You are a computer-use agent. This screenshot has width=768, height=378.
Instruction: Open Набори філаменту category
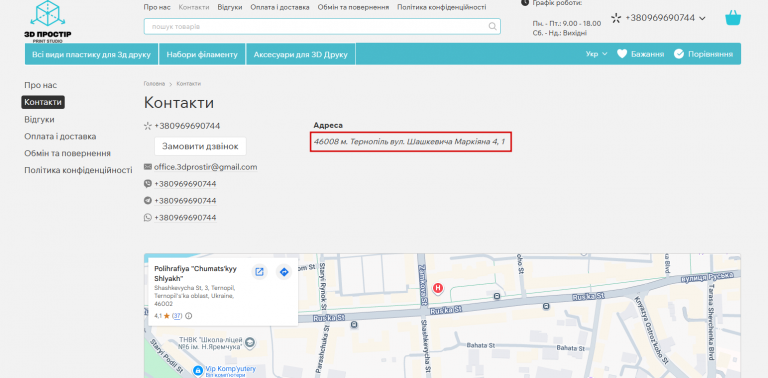[202, 54]
